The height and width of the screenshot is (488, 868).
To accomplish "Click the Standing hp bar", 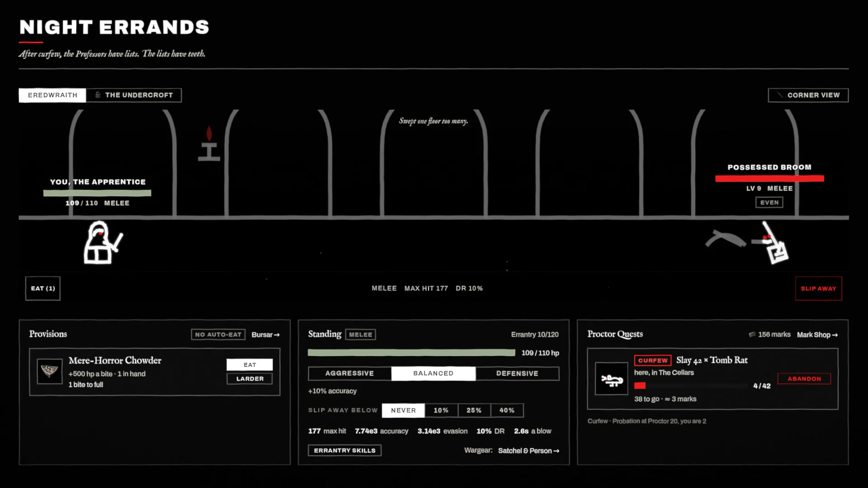I will pos(411,352).
